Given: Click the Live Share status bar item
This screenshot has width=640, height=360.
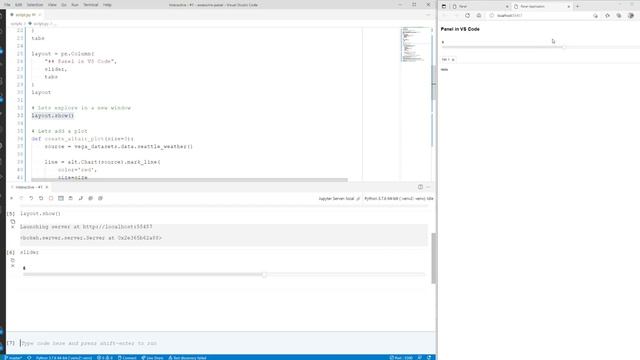Looking at the screenshot, I should point(152,358).
